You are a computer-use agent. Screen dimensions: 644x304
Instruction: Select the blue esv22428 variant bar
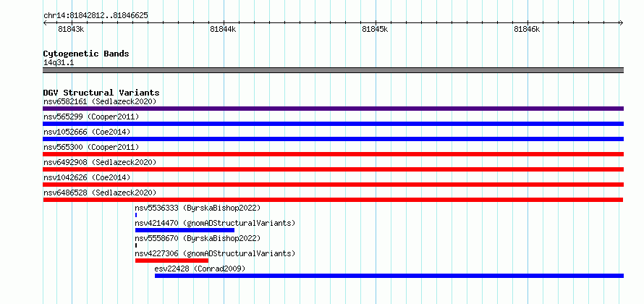[x=389, y=276]
